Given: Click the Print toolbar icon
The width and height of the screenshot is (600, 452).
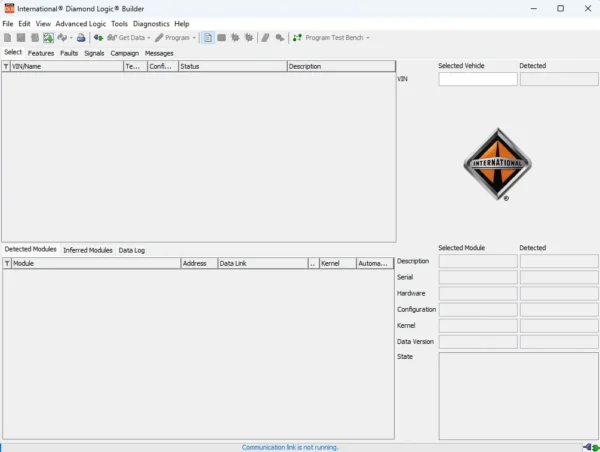Looking at the screenshot, I should coord(81,38).
